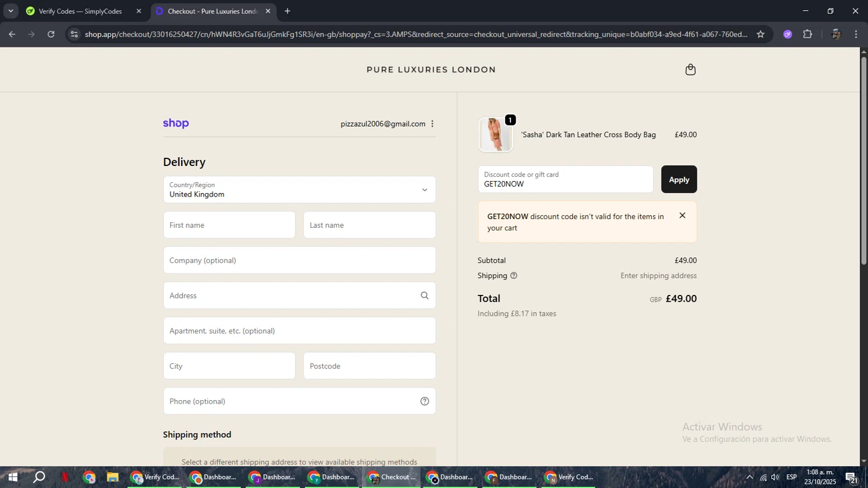Image resolution: width=868 pixels, height=488 pixels.
Task: Open a new browser tab
Action: tap(288, 11)
